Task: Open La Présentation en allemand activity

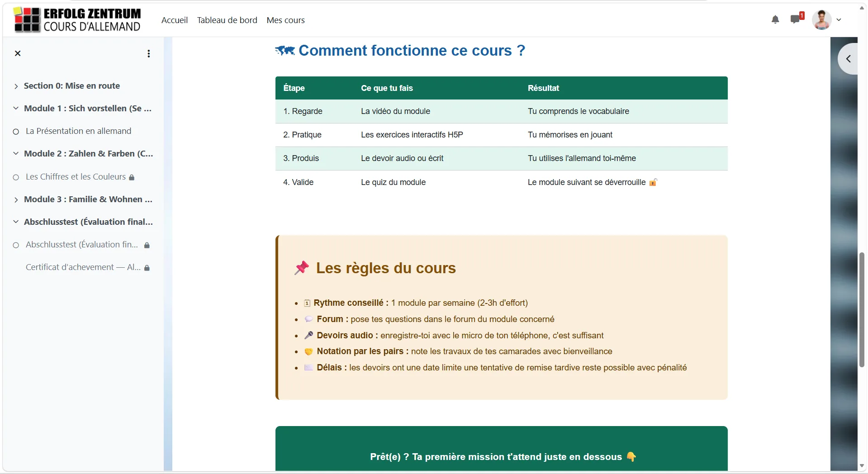Action: click(79, 131)
